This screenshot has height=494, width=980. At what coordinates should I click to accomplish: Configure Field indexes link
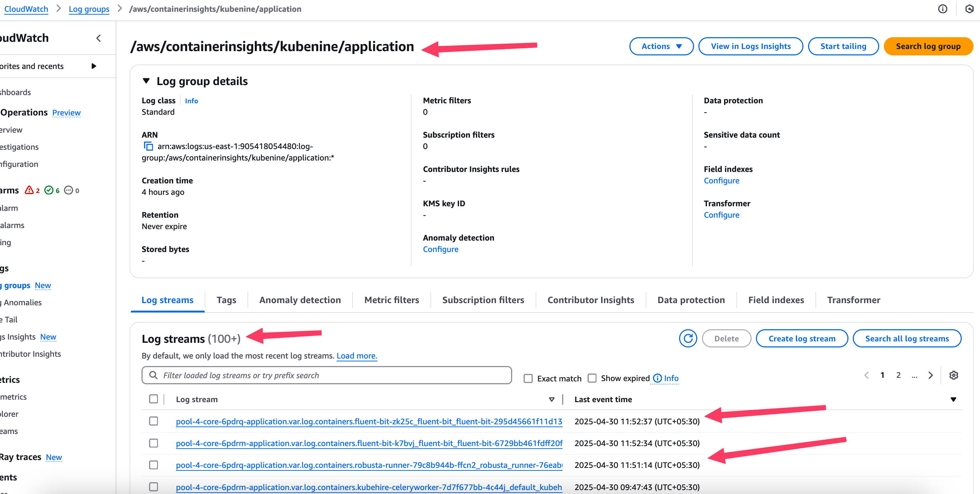[x=721, y=181]
